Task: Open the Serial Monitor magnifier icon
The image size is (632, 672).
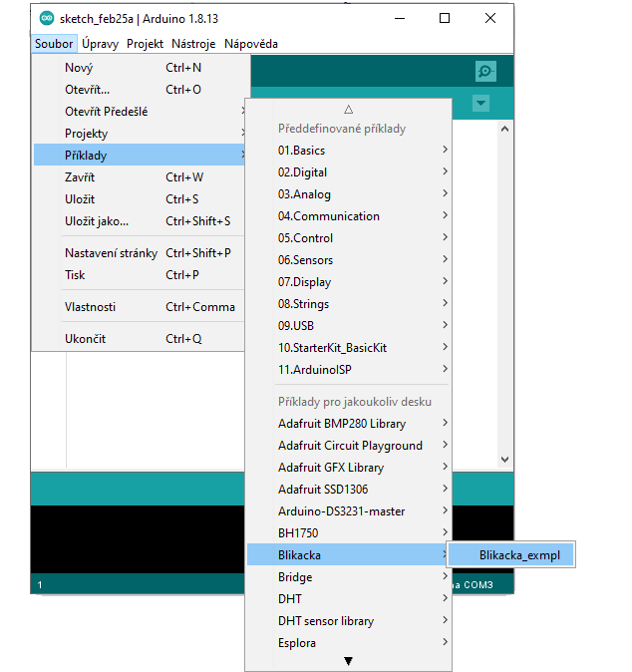Action: (x=485, y=71)
